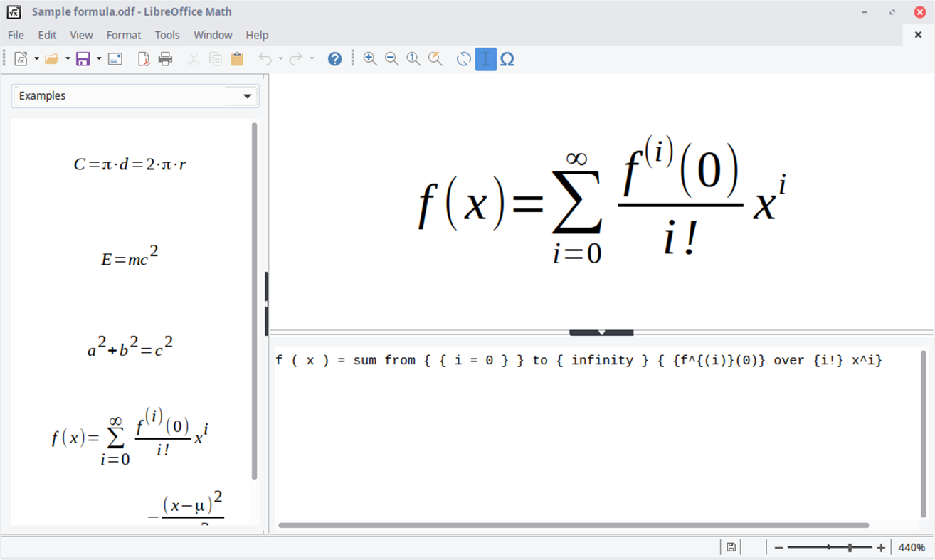Screen dimensions: 935x560
Task: Increase zoom with the slider plus button
Action: pos(880,546)
